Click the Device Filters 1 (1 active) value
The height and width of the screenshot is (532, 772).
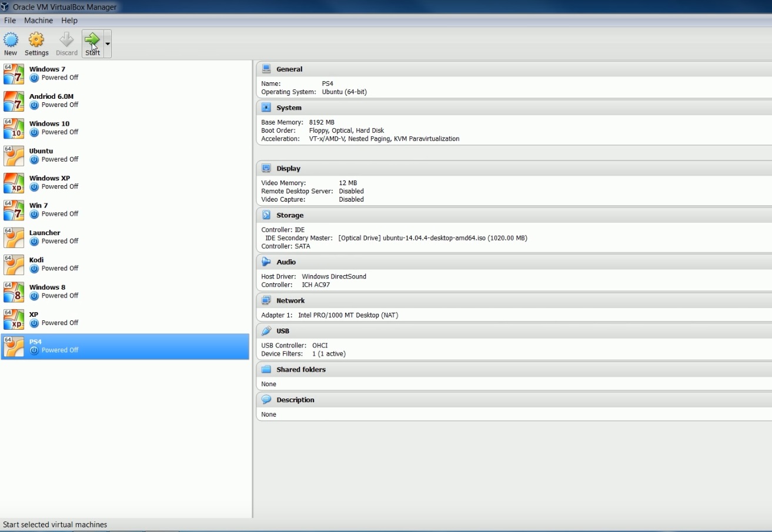(329, 354)
